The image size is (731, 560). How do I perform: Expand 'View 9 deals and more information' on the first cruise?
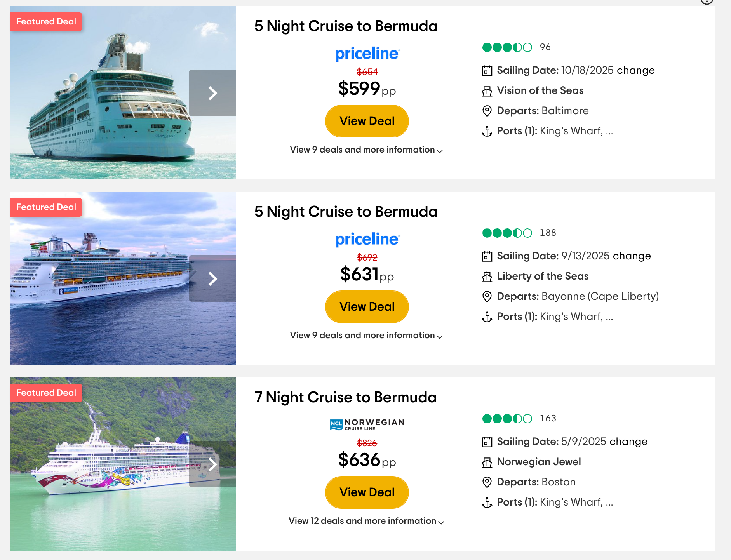pos(366,150)
